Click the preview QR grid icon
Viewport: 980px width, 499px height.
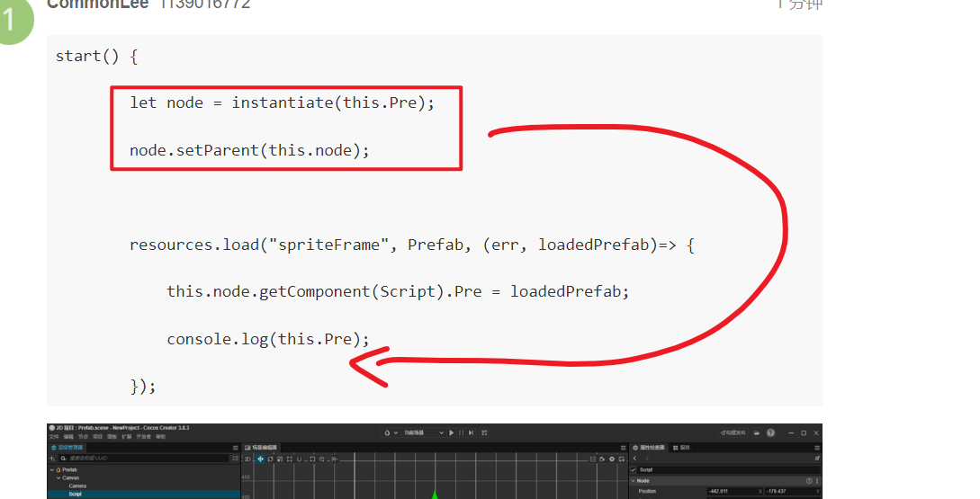tap(484, 432)
